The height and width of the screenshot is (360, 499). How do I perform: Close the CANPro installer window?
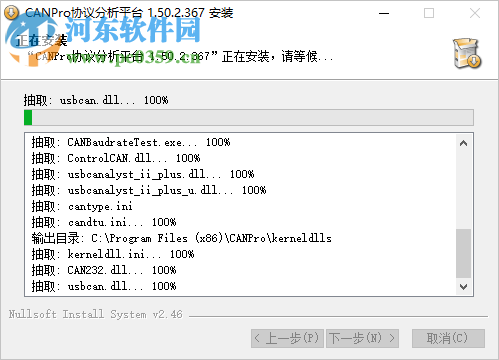[x=475, y=13]
